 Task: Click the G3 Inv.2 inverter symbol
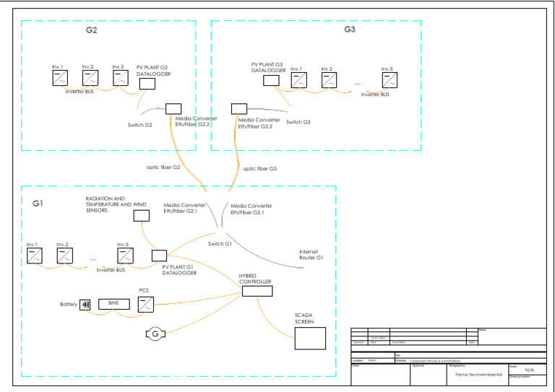(330, 80)
